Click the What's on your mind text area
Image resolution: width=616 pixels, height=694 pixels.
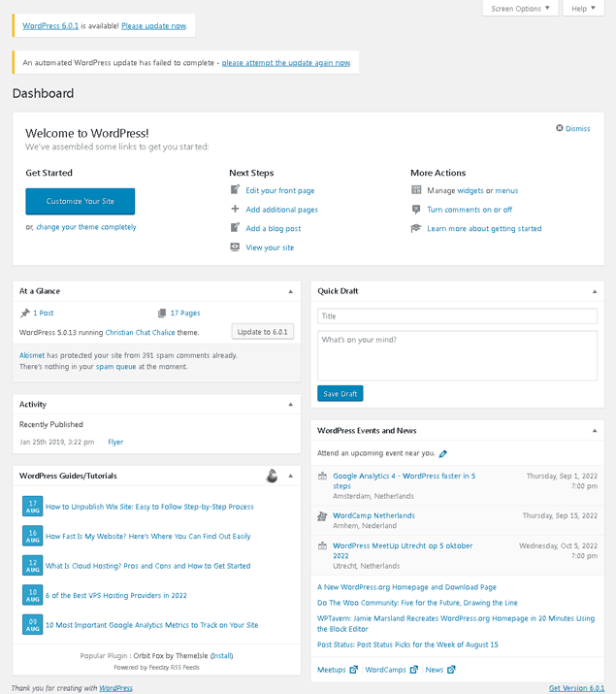click(x=457, y=355)
